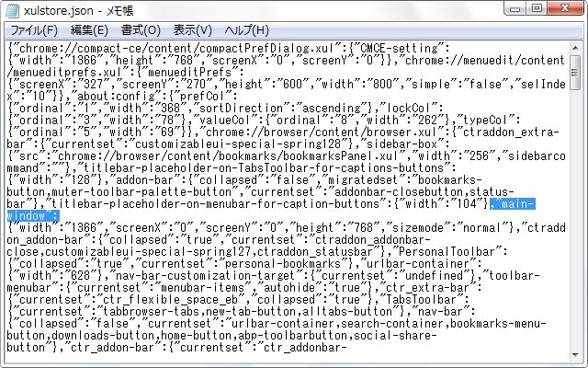The image size is (588, 368).
Task: Close the xulstore.json Notepad window
Action: (x=565, y=8)
